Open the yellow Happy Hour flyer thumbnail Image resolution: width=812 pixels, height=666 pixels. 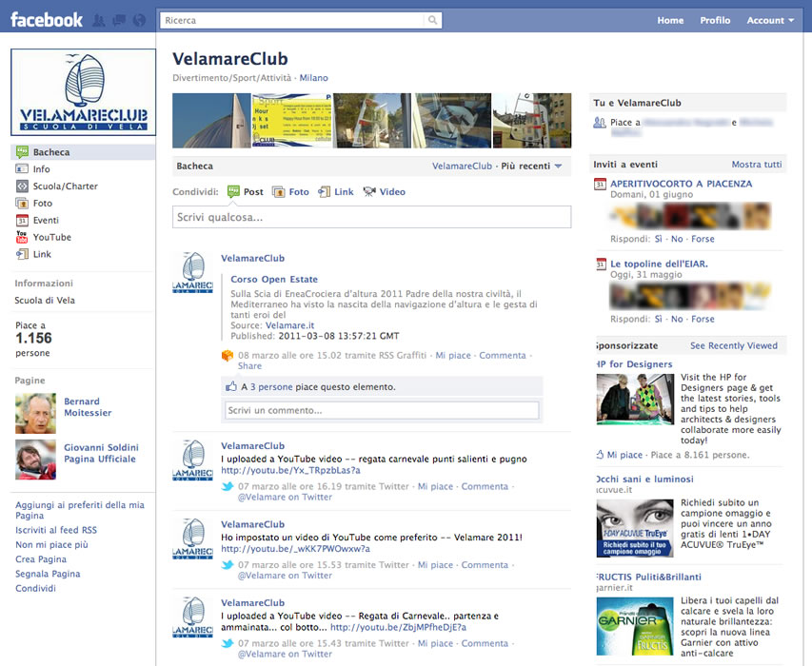(x=291, y=121)
